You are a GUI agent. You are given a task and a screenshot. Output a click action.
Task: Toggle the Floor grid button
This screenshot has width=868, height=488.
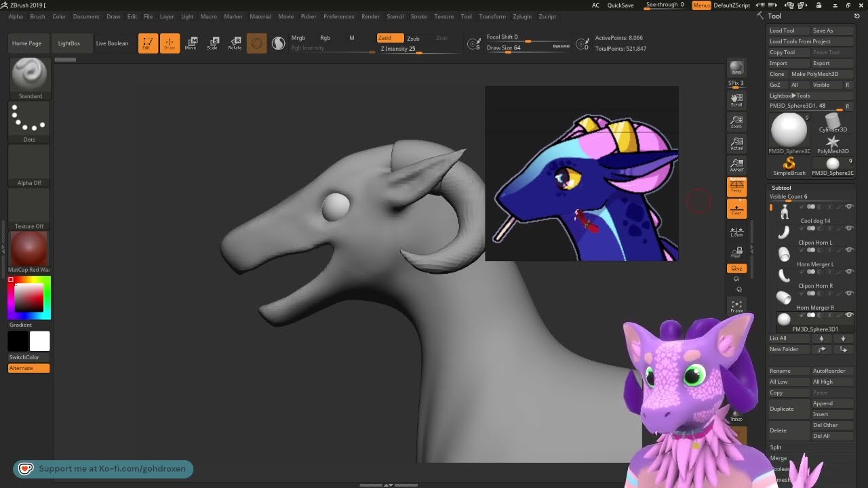[x=736, y=209]
